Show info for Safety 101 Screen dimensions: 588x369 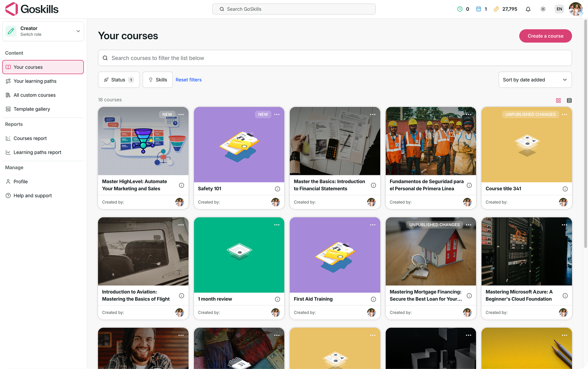pyautogui.click(x=277, y=189)
